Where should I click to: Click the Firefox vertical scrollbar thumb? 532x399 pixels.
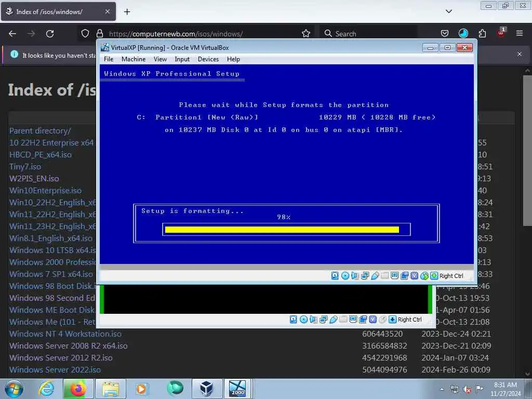pos(527,150)
